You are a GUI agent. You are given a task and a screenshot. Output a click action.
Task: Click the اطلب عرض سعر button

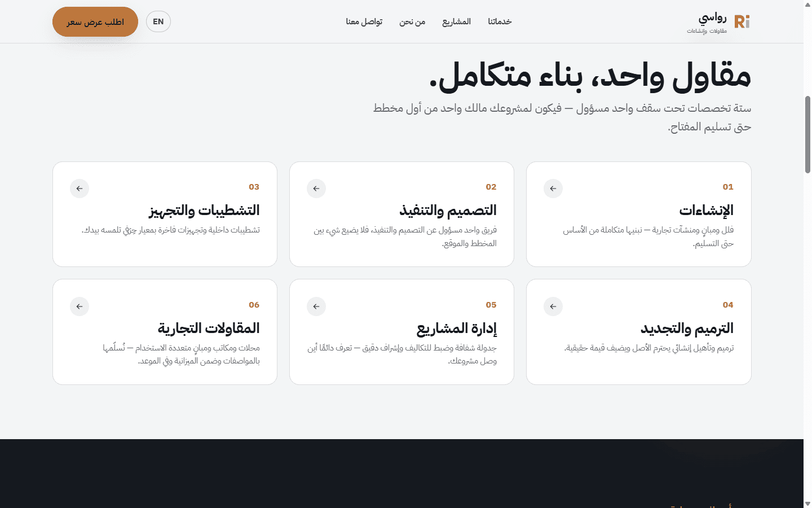[95, 22]
